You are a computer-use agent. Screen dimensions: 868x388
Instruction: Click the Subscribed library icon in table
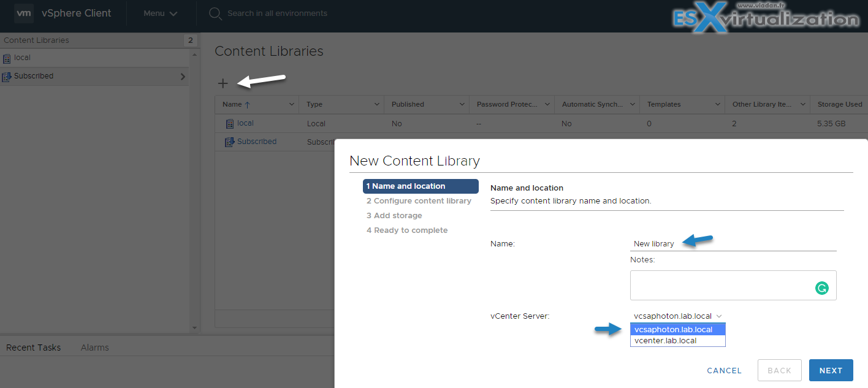click(x=230, y=142)
